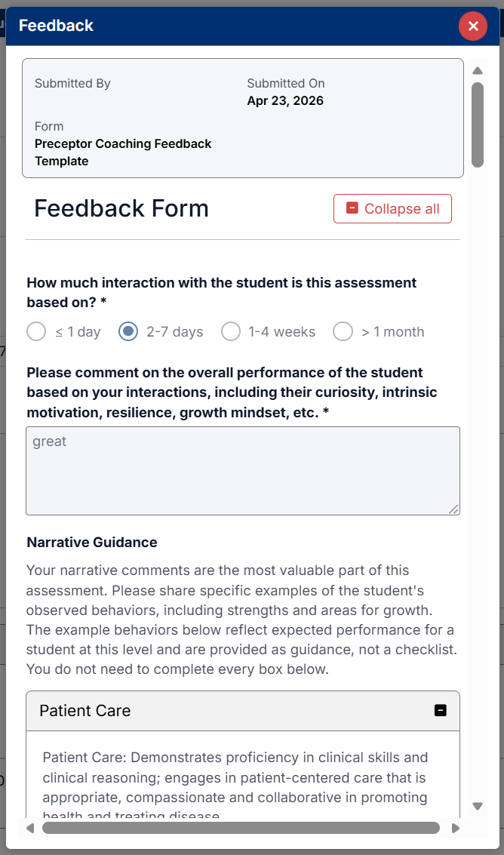Collapse Patient Care using its minus icon
This screenshot has height=855, width=504.
point(441,711)
